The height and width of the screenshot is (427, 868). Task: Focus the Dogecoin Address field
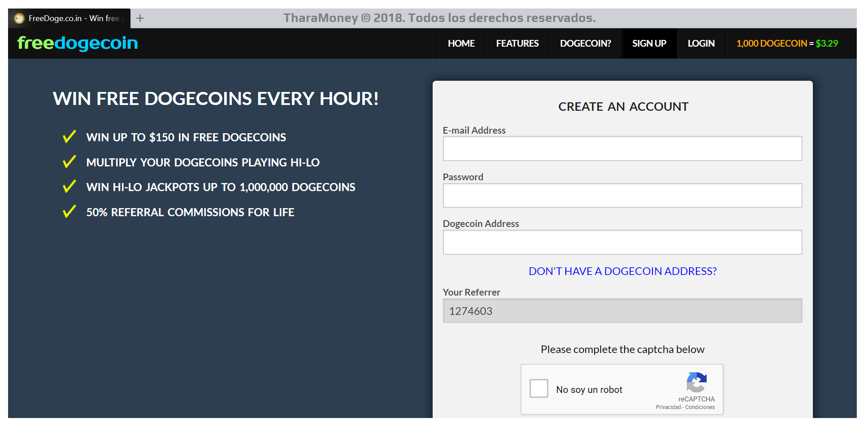(622, 242)
